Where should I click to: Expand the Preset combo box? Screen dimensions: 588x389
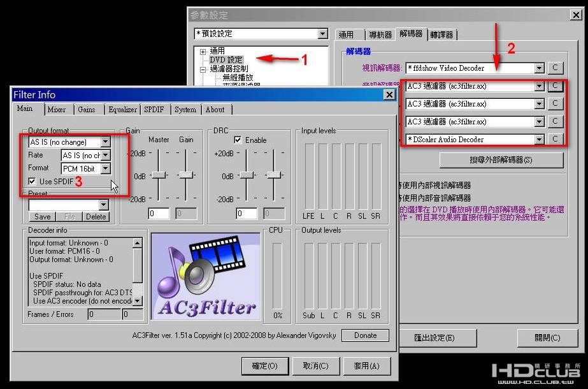click(104, 205)
